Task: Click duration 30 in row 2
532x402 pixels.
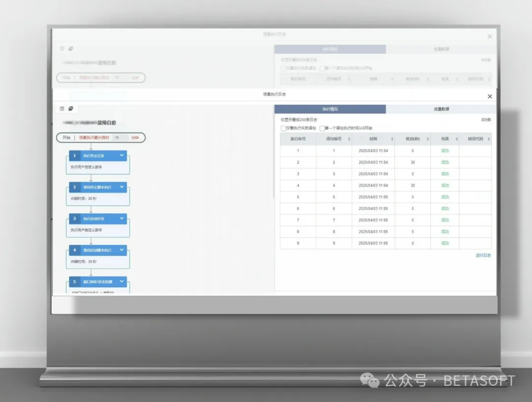Action: (413, 162)
